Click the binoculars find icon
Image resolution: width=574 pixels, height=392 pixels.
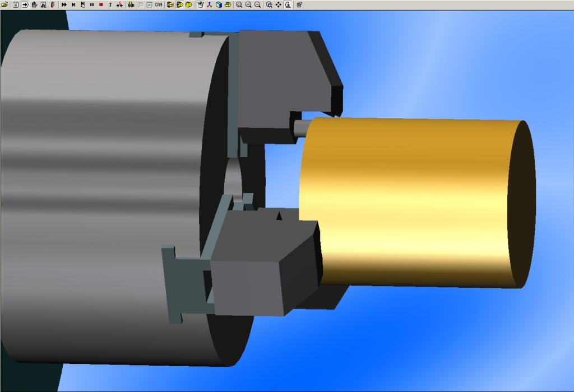[x=44, y=4]
